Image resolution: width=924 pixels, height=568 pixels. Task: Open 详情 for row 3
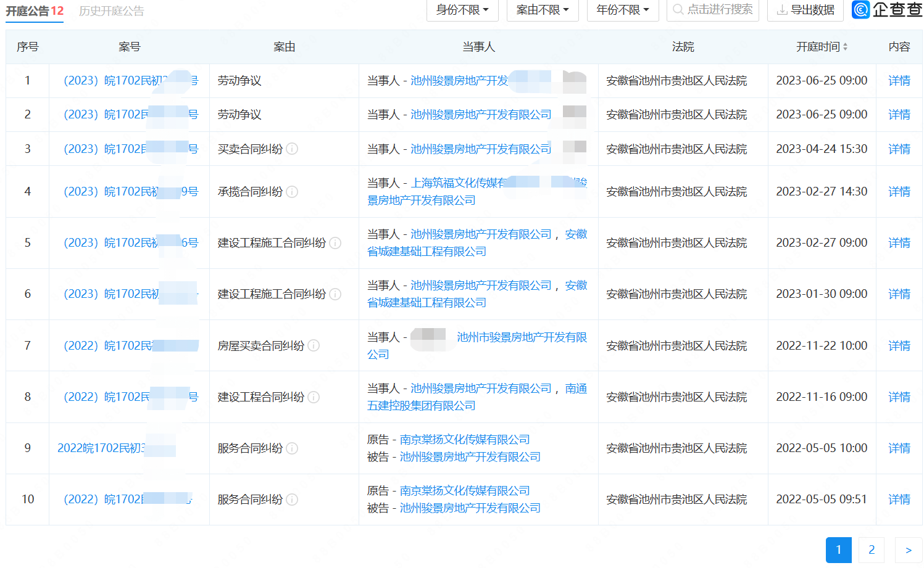point(899,149)
